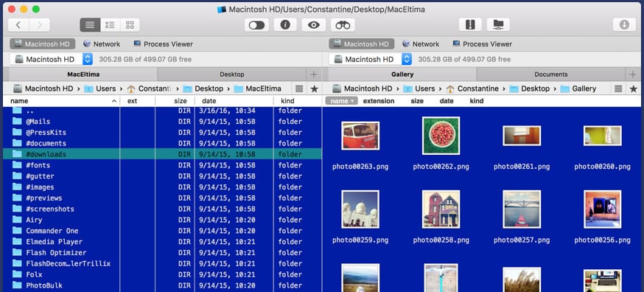Toggle the hidden files switch in toolbar
Screen dimensions: 644x292
pos(256,25)
